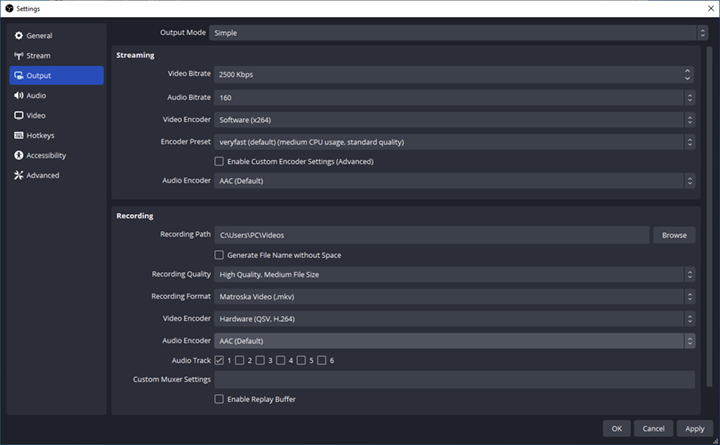Click the Cancel button
The height and width of the screenshot is (445, 720).
[653, 428]
